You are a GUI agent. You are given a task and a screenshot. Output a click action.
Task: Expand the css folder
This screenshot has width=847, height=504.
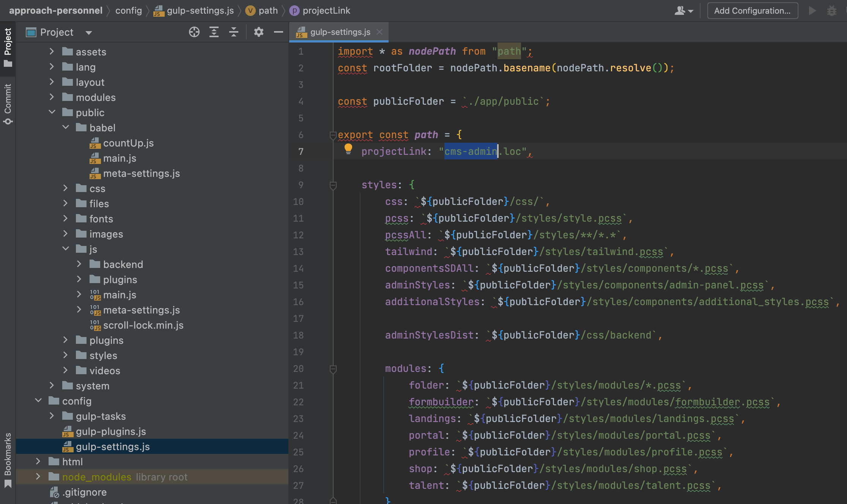point(66,188)
